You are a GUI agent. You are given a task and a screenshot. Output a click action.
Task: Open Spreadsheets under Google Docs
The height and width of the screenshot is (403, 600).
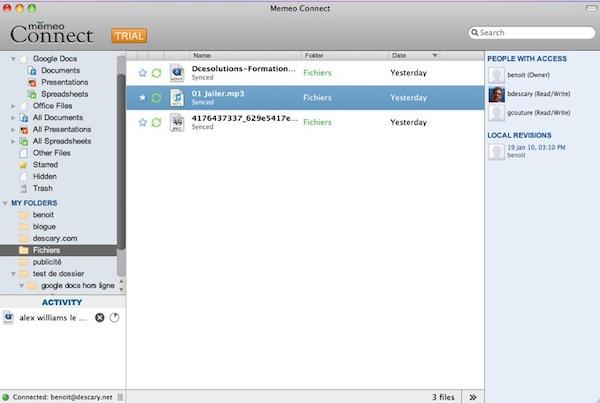coord(65,94)
